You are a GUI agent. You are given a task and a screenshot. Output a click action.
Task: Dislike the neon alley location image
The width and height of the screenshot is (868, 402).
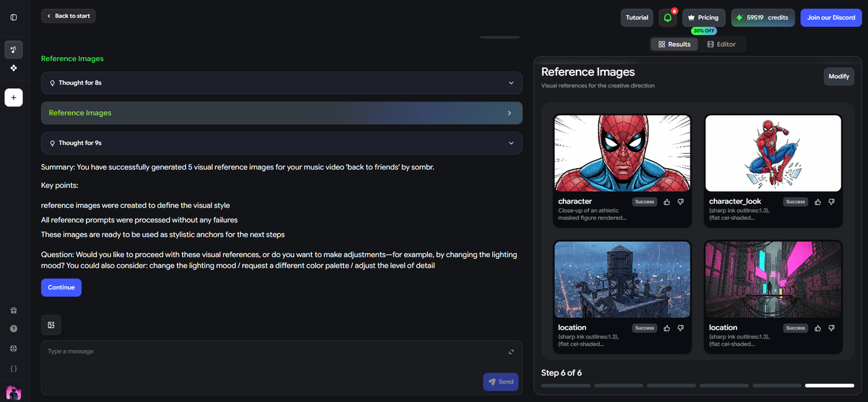831,328
